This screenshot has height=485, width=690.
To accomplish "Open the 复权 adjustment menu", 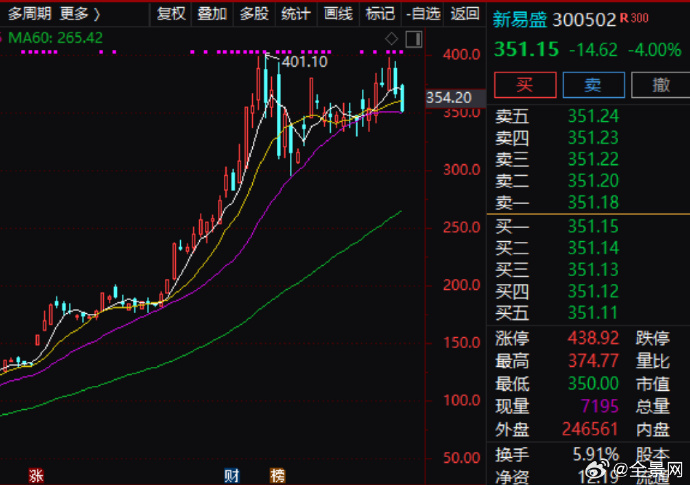I will [171, 14].
